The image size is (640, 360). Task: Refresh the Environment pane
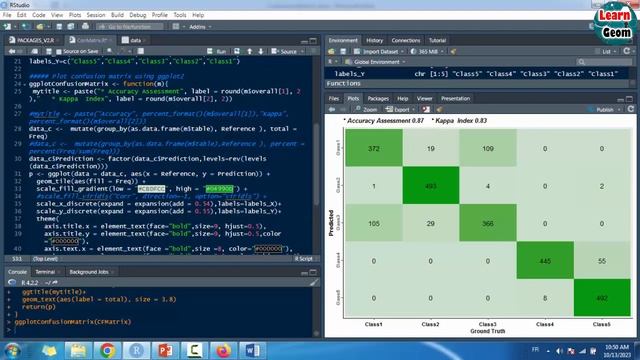pyautogui.click(x=627, y=51)
